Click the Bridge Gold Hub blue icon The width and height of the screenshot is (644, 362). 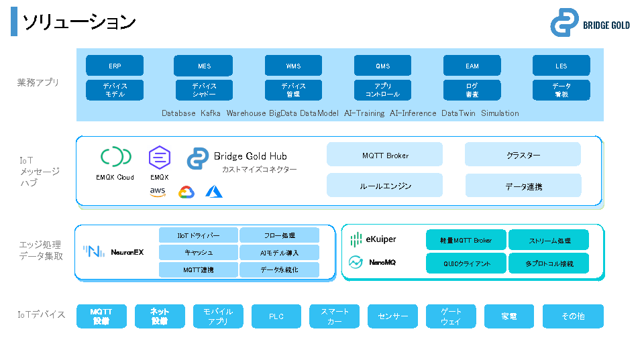(x=198, y=159)
